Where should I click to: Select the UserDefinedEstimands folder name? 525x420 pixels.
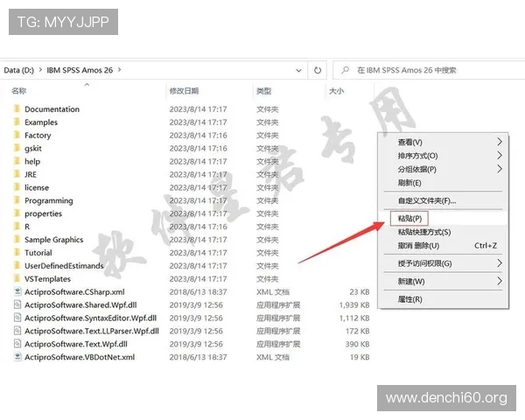tap(64, 266)
